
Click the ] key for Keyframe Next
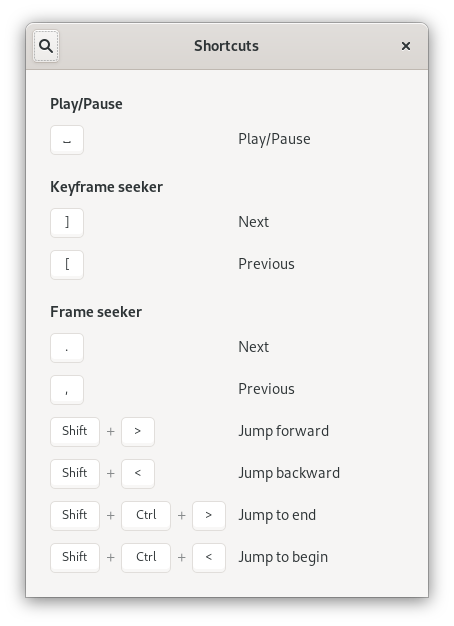pos(67,223)
